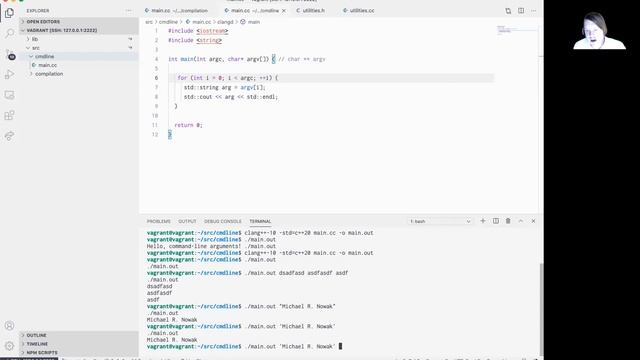Image resolution: width=640 pixels, height=360 pixels.
Task: Click clangd breadcrumb segment
Action: tap(225, 22)
